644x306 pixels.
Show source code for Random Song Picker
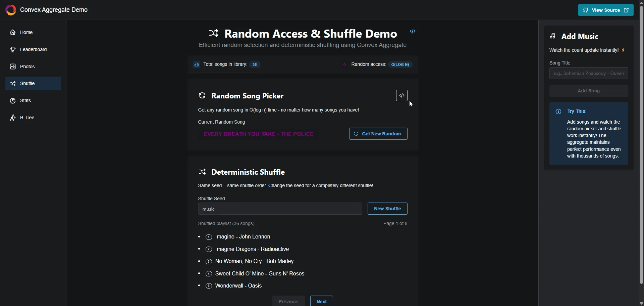pyautogui.click(x=401, y=95)
